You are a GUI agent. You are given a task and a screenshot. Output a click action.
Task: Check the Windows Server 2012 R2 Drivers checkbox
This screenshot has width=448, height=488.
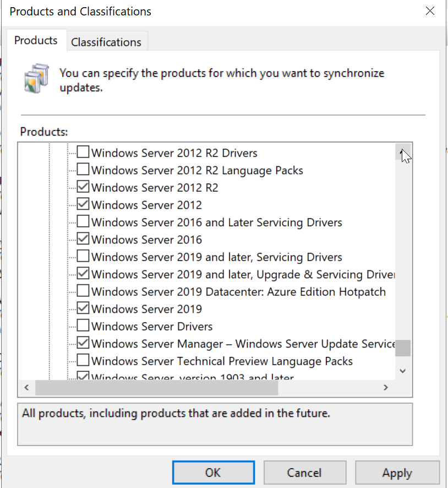click(83, 153)
